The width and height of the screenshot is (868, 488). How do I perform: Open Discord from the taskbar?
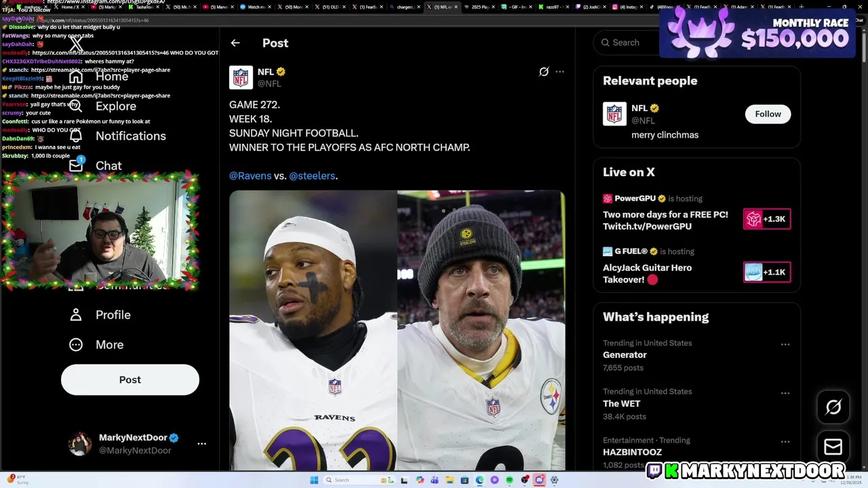pos(539,480)
